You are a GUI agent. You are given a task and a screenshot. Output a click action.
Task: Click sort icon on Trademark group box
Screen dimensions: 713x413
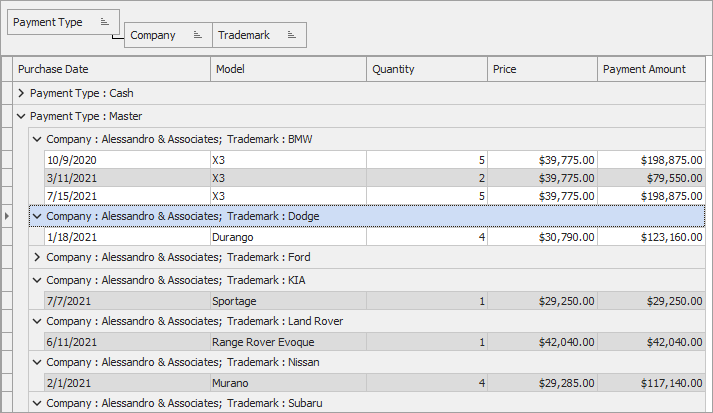coord(292,35)
